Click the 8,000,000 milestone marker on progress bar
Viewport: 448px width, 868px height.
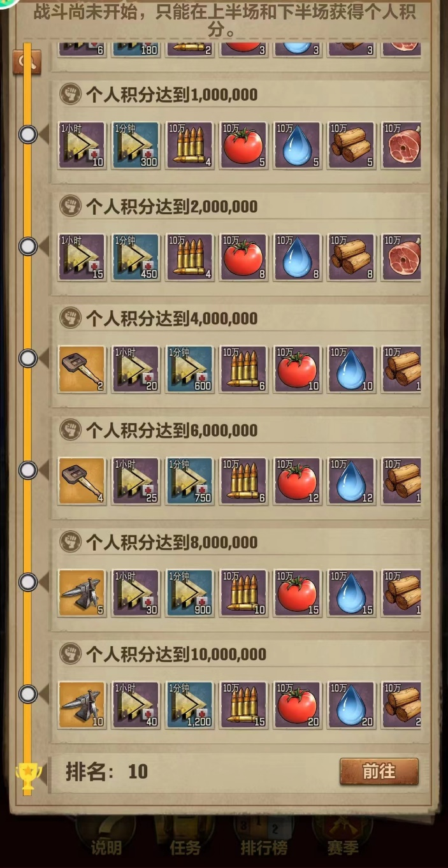point(27,582)
